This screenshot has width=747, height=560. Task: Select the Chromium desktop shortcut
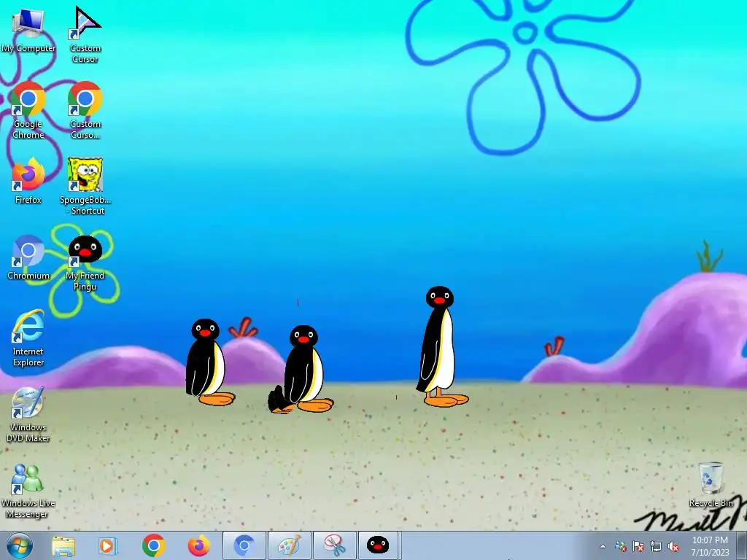click(28, 257)
